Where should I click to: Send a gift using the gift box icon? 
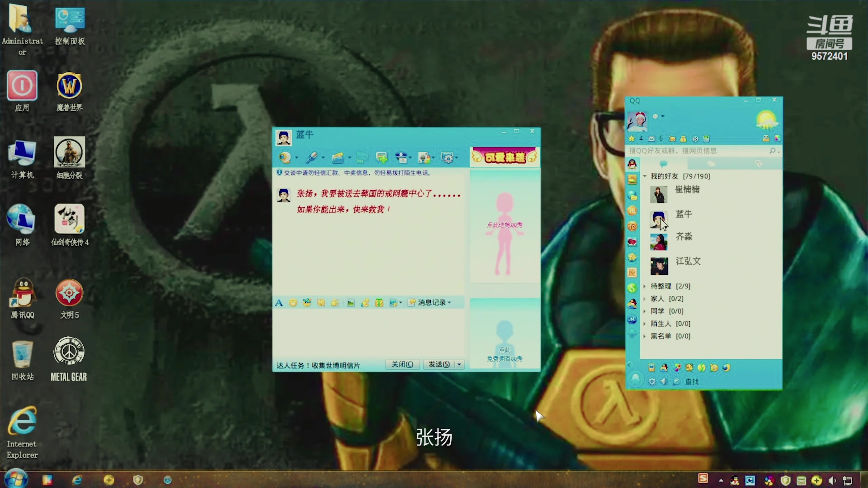click(379, 303)
